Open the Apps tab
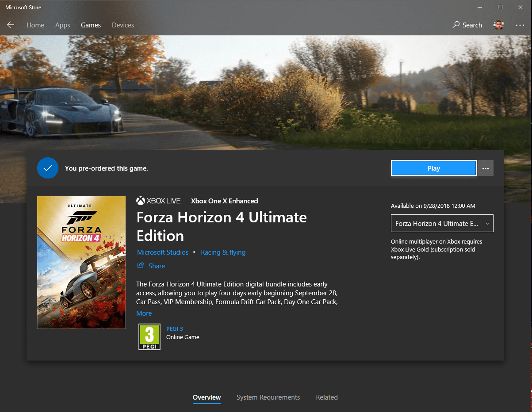This screenshot has width=532, height=412. coord(63,25)
